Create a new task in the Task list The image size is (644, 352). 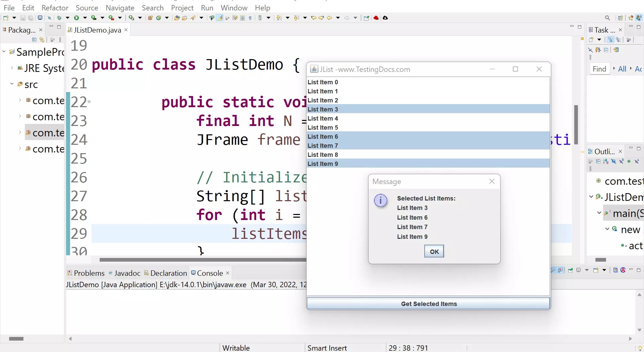pyautogui.click(x=591, y=39)
